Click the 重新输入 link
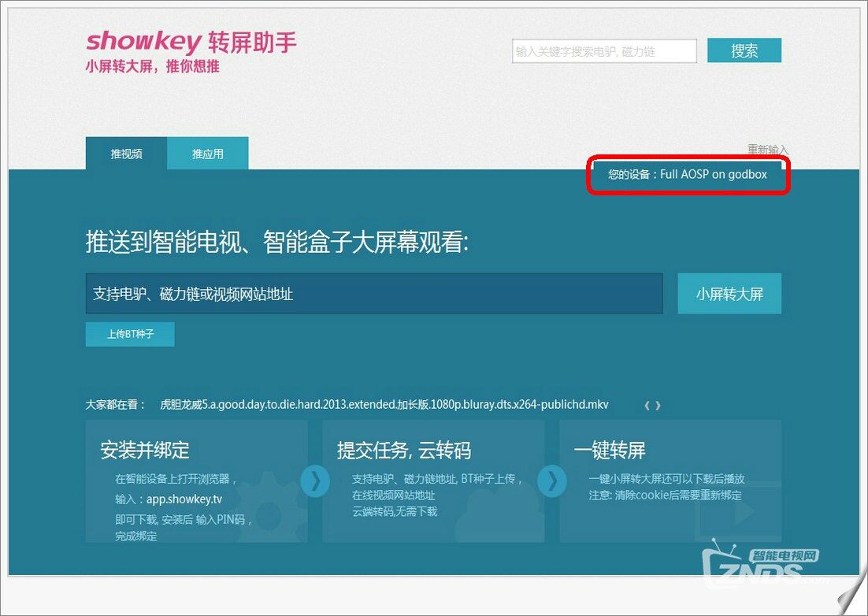 pos(767,150)
